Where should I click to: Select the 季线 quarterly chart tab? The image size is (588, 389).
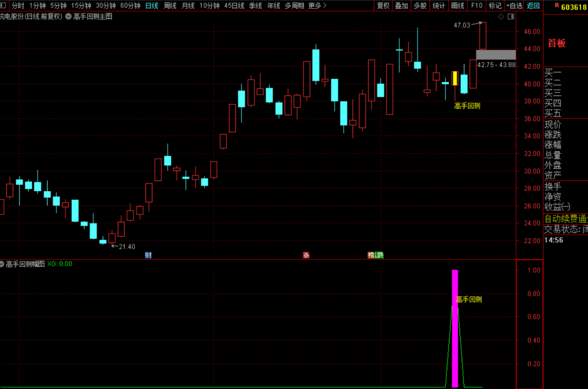coord(256,6)
